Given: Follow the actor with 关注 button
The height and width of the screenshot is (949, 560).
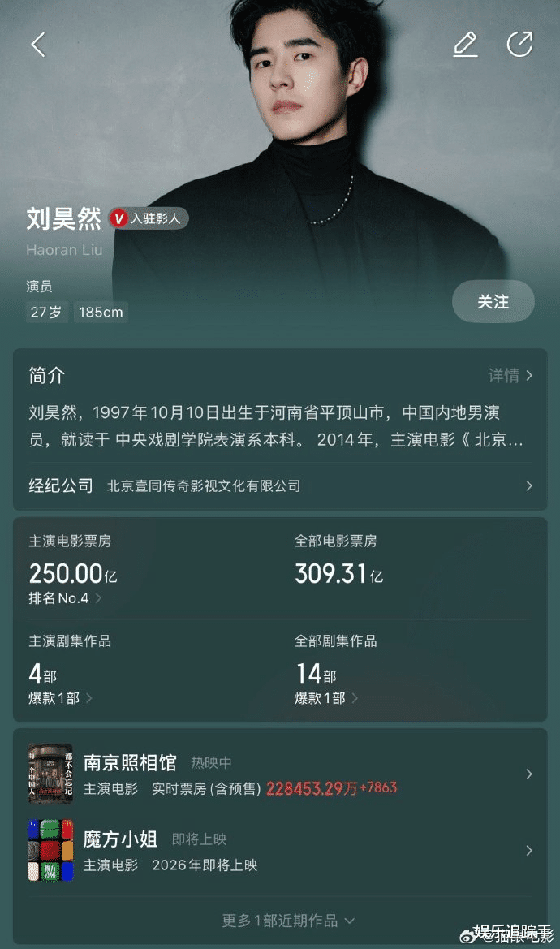Looking at the screenshot, I should pos(493,301).
